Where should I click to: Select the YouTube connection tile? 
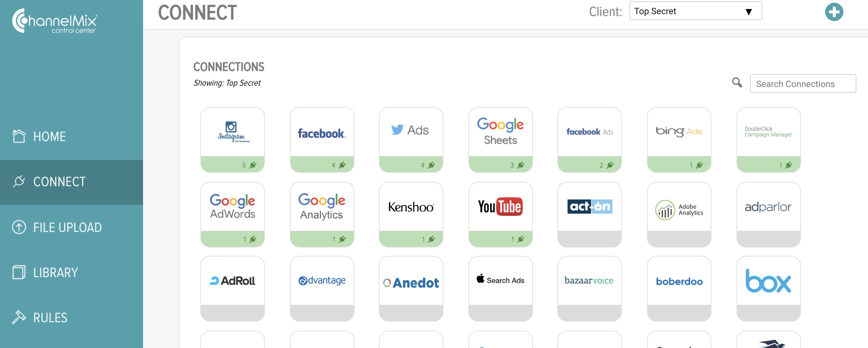point(500,215)
